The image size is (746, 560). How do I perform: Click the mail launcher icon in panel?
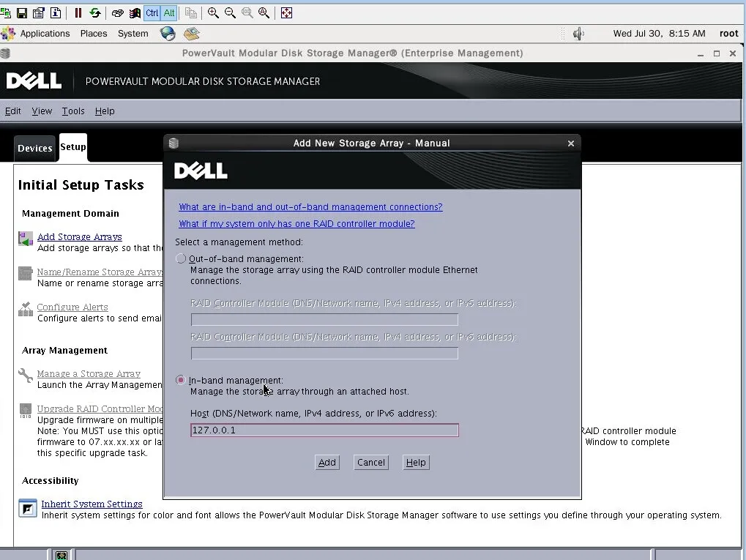coord(192,33)
